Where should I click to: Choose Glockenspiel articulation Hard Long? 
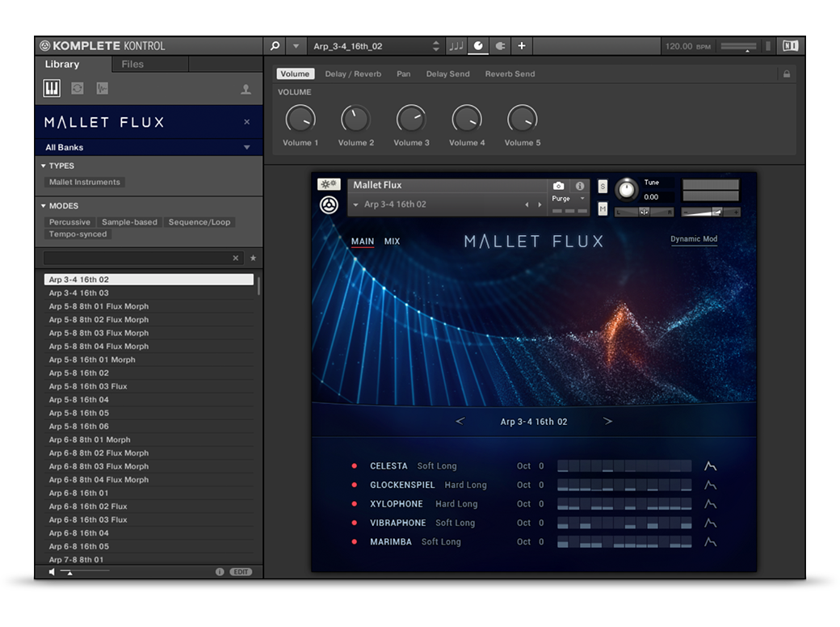(465, 485)
